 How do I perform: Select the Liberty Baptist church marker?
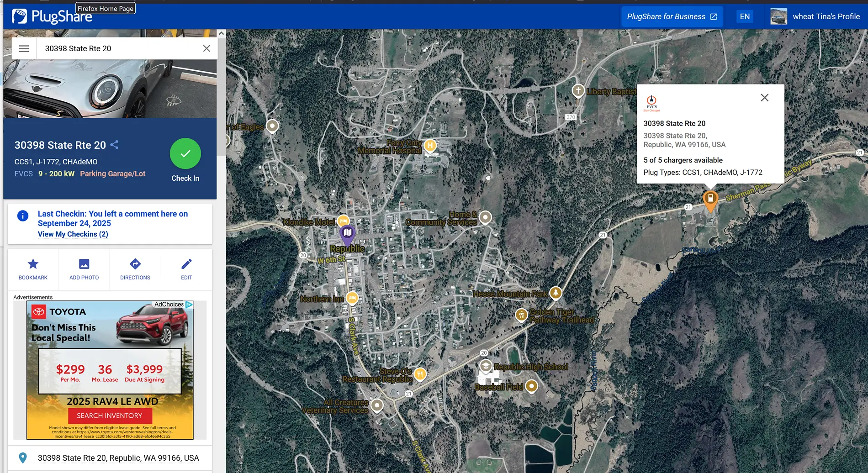(x=578, y=90)
